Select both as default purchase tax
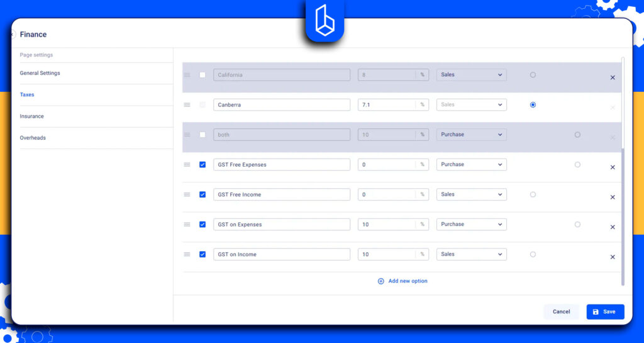Screen dimensions: 644x343 (x=577, y=135)
